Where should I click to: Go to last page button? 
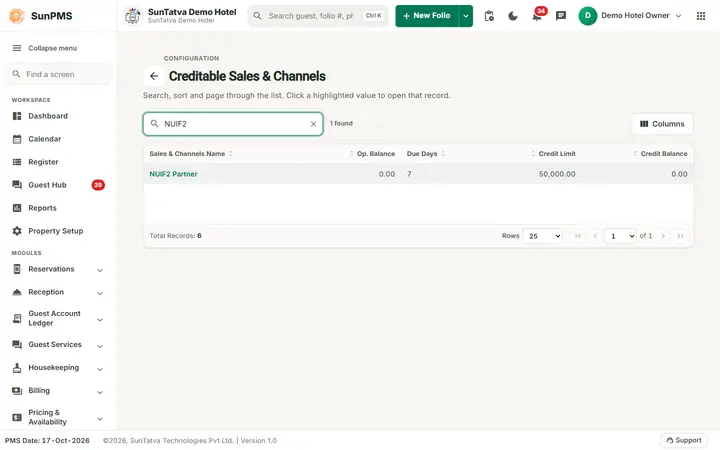pos(680,236)
